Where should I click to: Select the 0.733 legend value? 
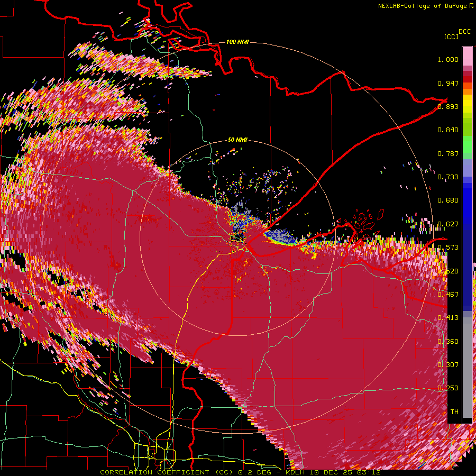coord(448,177)
